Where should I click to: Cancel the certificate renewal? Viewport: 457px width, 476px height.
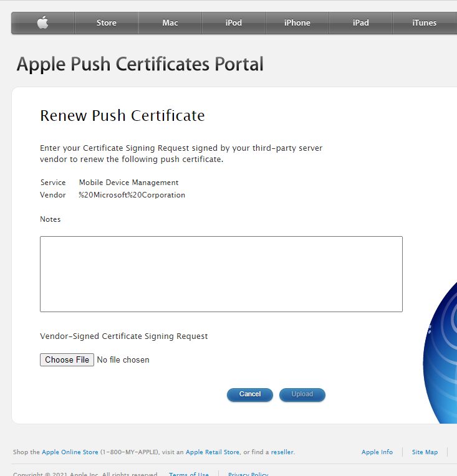coord(249,394)
